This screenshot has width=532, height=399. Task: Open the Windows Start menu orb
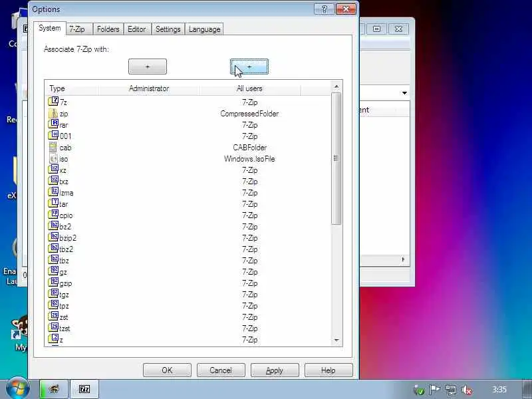coord(17,388)
